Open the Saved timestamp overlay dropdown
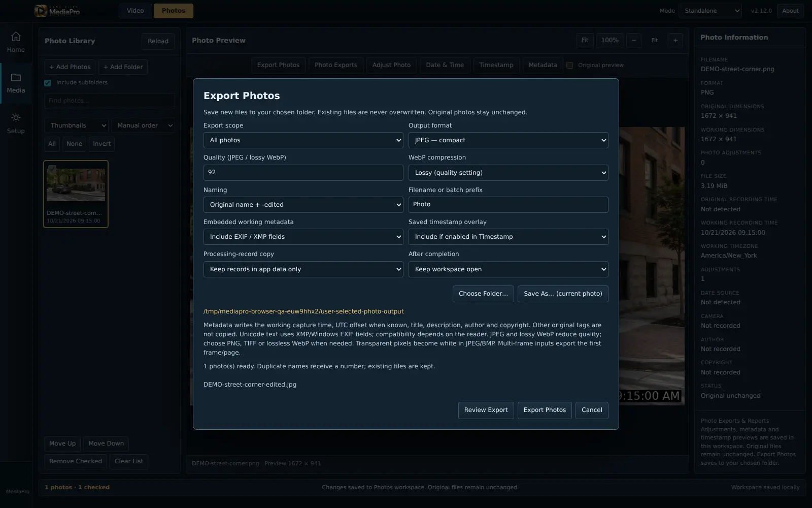812x508 pixels. (509, 237)
